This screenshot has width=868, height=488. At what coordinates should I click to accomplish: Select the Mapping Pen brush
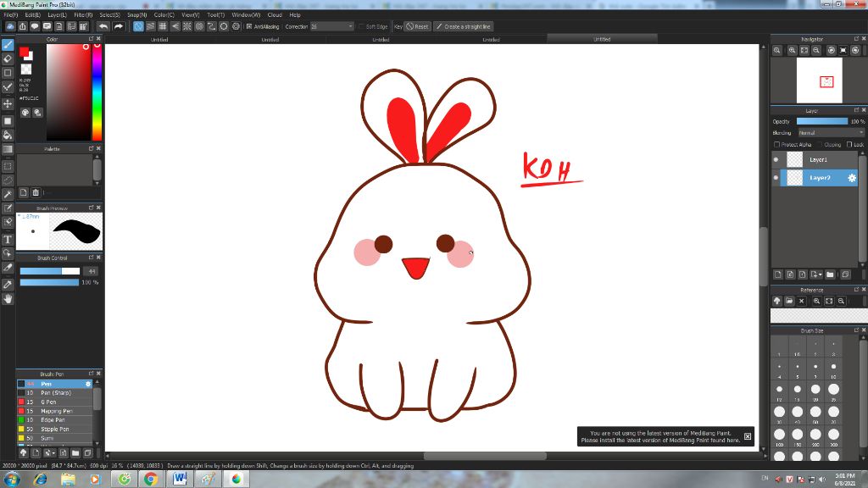pyautogui.click(x=55, y=411)
